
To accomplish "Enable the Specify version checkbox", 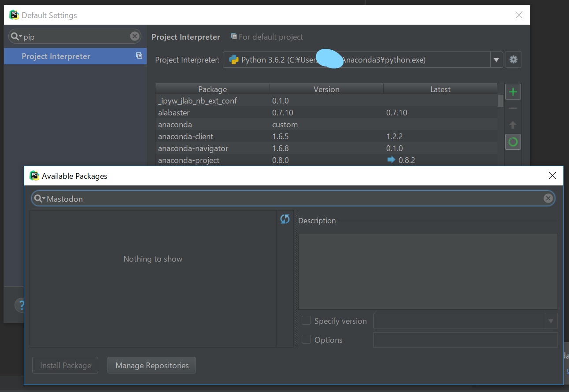I will (x=306, y=321).
